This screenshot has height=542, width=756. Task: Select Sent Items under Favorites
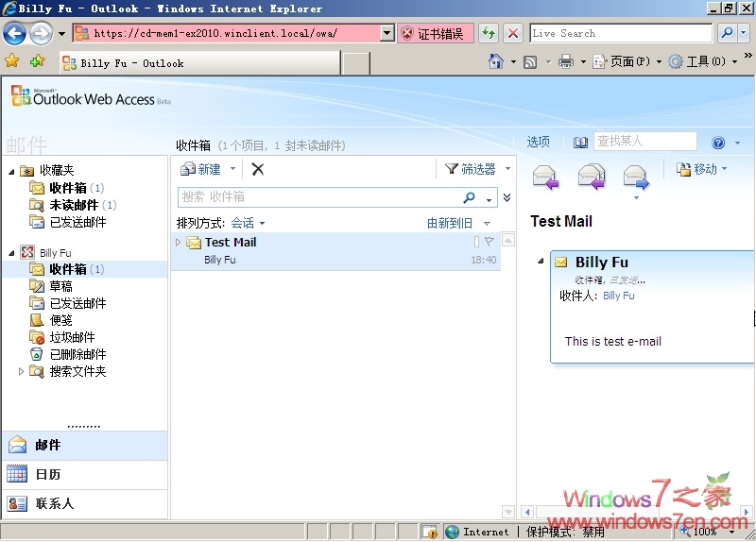(67, 222)
